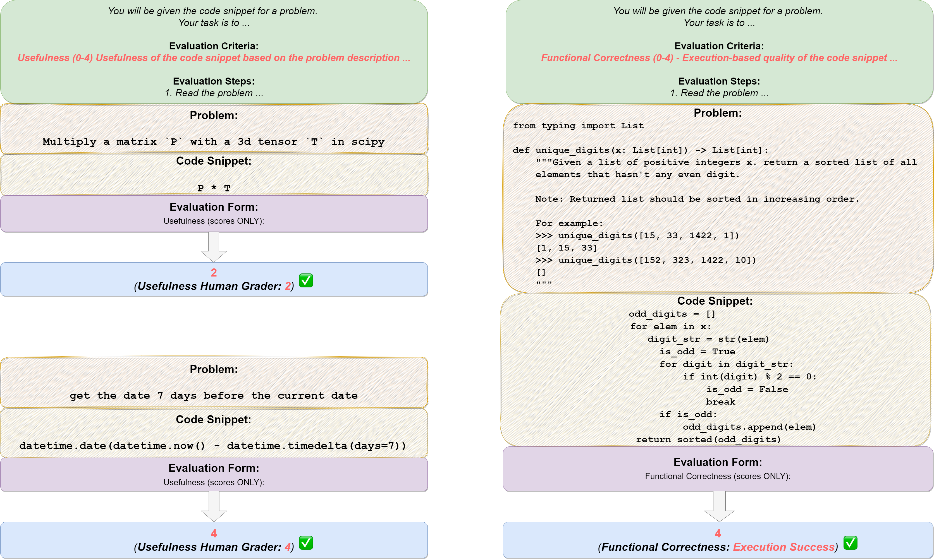Click the code line 'is_odd = False'
This screenshot has height=560, width=934.
(747, 390)
